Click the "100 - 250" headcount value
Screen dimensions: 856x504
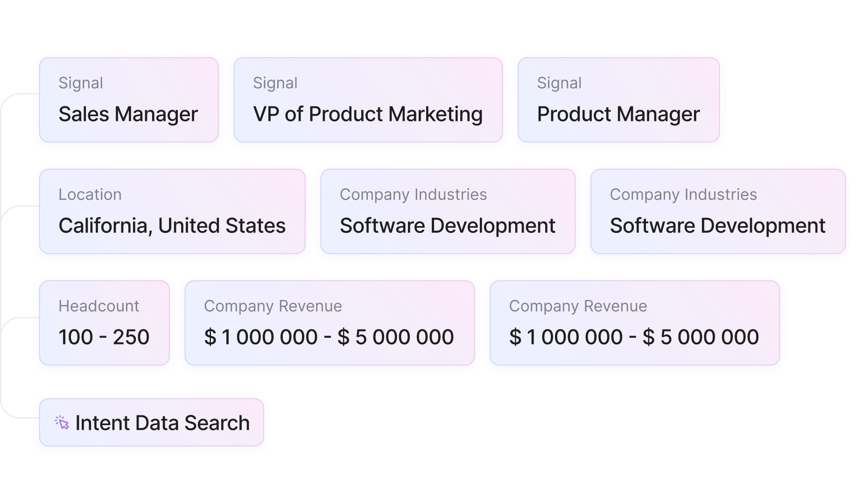(104, 337)
